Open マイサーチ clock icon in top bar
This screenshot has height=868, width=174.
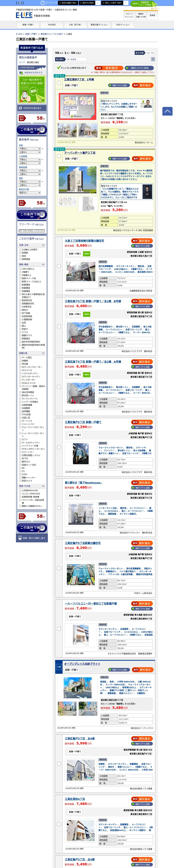(x=43, y=3)
